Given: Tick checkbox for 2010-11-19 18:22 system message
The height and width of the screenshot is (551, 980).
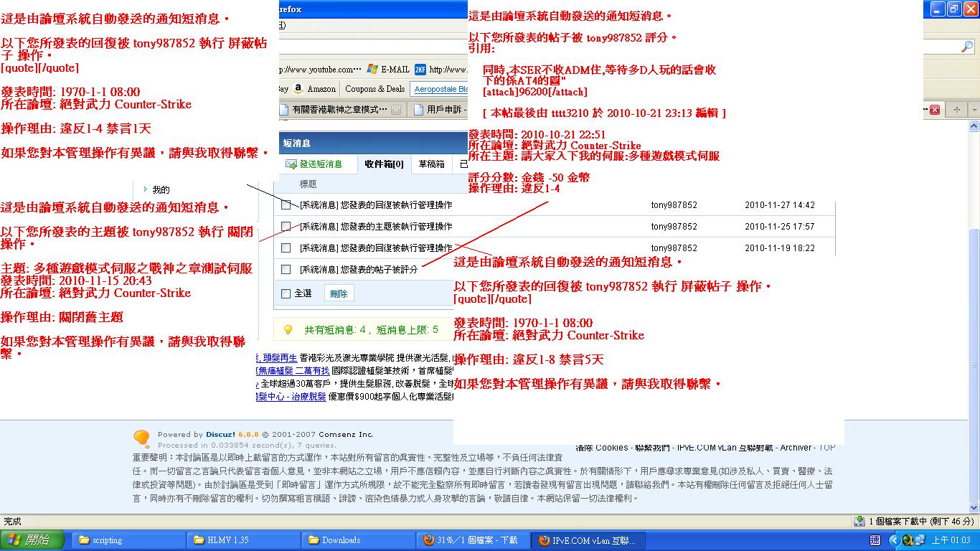Looking at the screenshot, I should click(286, 248).
